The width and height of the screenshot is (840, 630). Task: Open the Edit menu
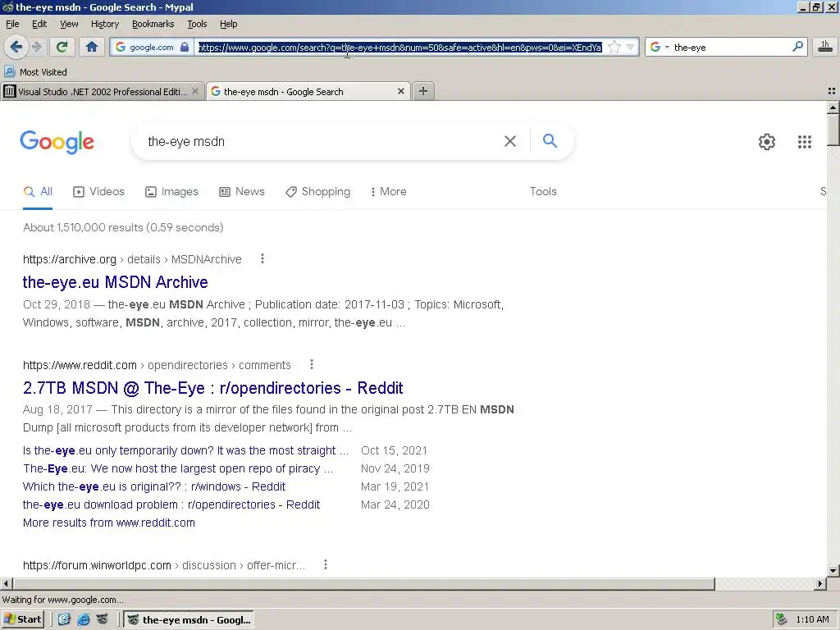point(39,24)
